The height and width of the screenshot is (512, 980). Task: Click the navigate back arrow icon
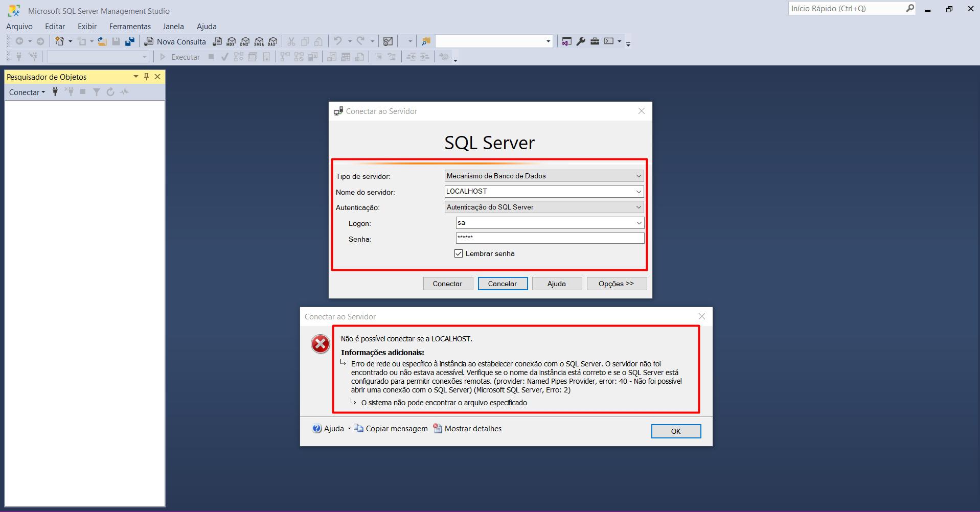coord(19,41)
